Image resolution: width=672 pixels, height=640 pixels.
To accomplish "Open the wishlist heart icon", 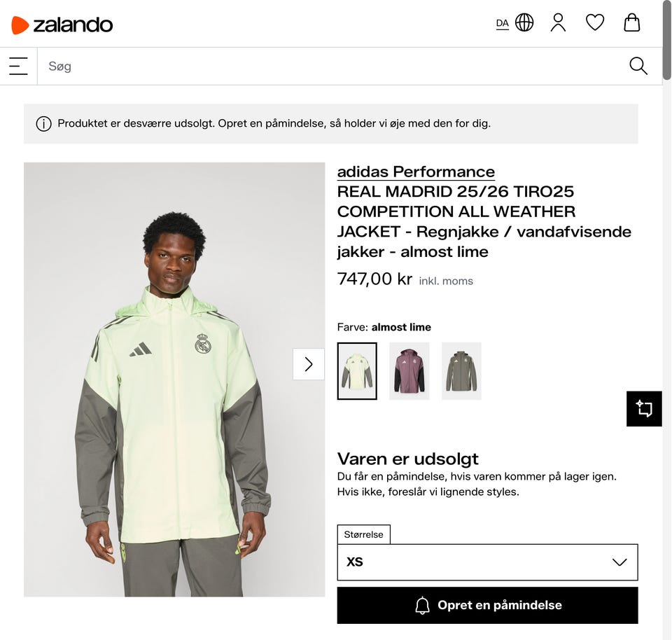I will pyautogui.click(x=595, y=23).
